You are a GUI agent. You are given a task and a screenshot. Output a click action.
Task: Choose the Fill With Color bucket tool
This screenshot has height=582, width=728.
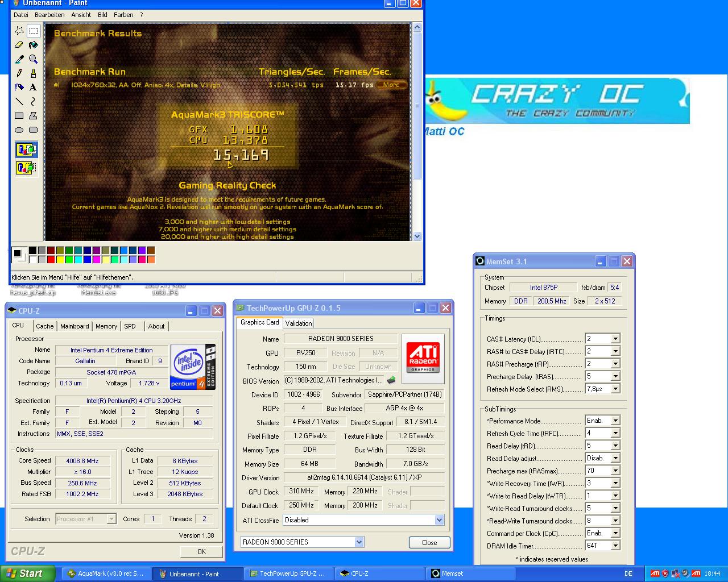34,45
